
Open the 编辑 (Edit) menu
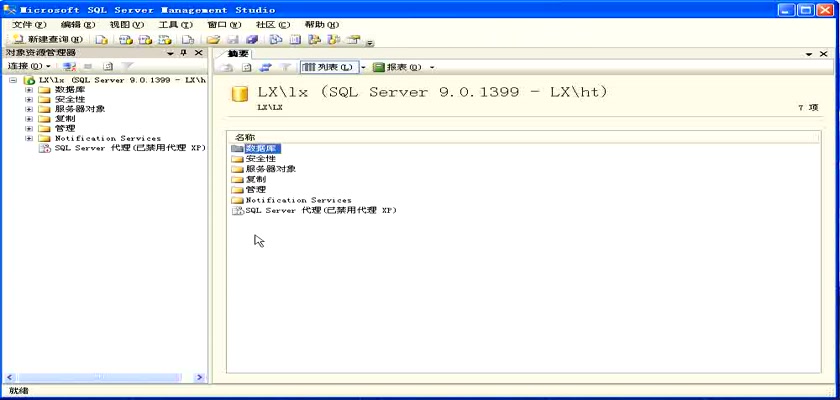pyautogui.click(x=78, y=25)
